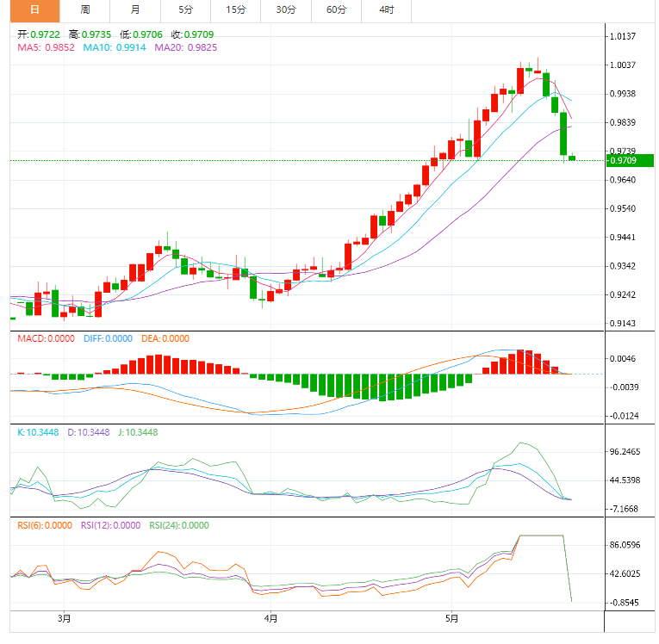Click the MACD:0.0000 indicator label
The height and width of the screenshot is (644, 659).
(46, 338)
